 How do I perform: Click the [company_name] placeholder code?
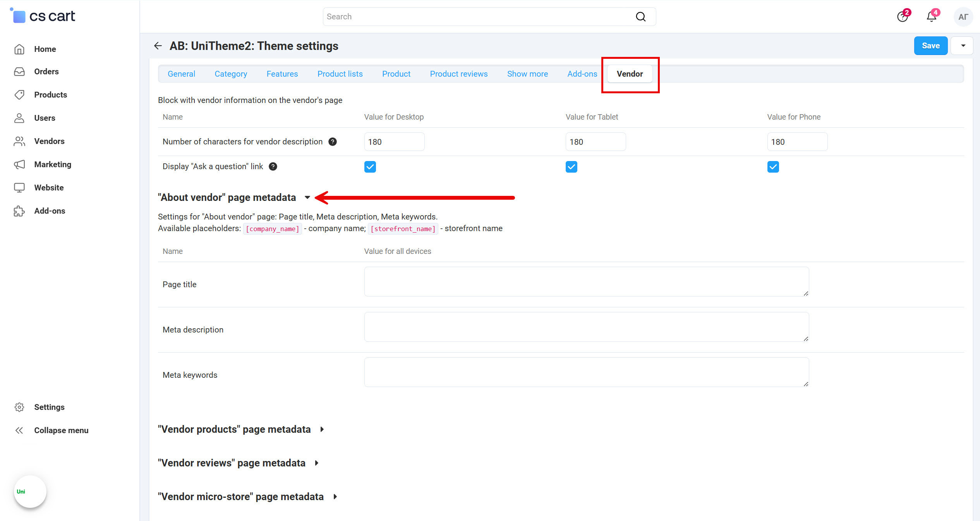tap(272, 229)
